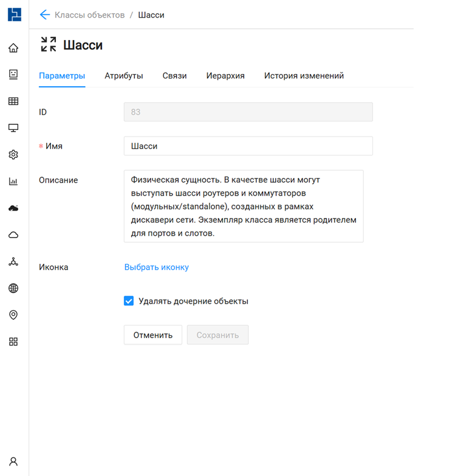The width and height of the screenshot is (458, 476).
Task: Switch to the Иерархия tab
Action: [x=225, y=76]
